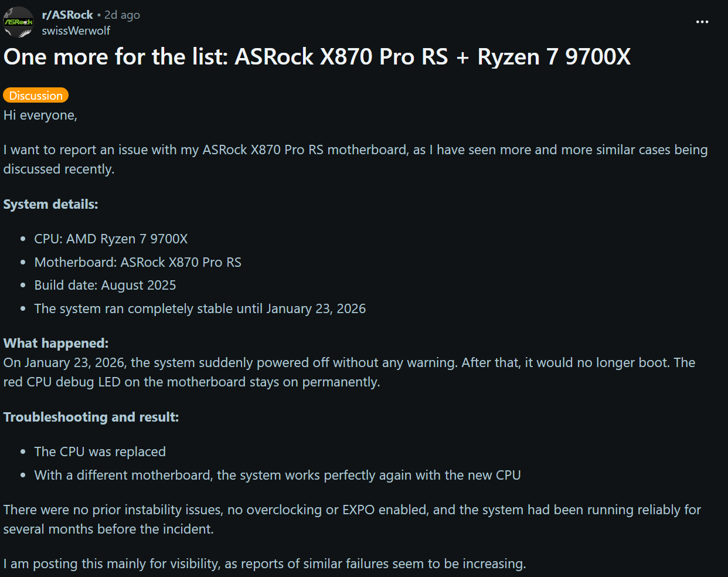Click the post title about X870 Pro RS
Image resolution: width=728 pixels, height=577 pixels.
point(317,57)
